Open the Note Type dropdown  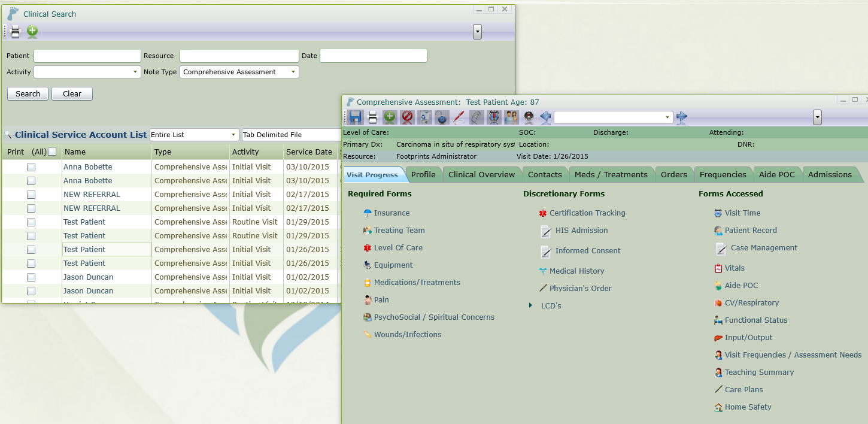[292, 71]
